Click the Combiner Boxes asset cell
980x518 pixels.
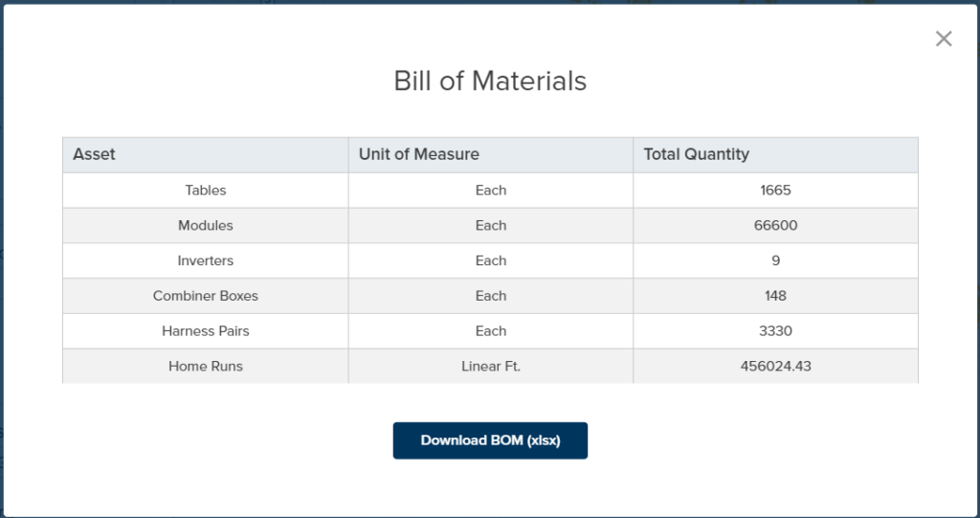point(206,296)
